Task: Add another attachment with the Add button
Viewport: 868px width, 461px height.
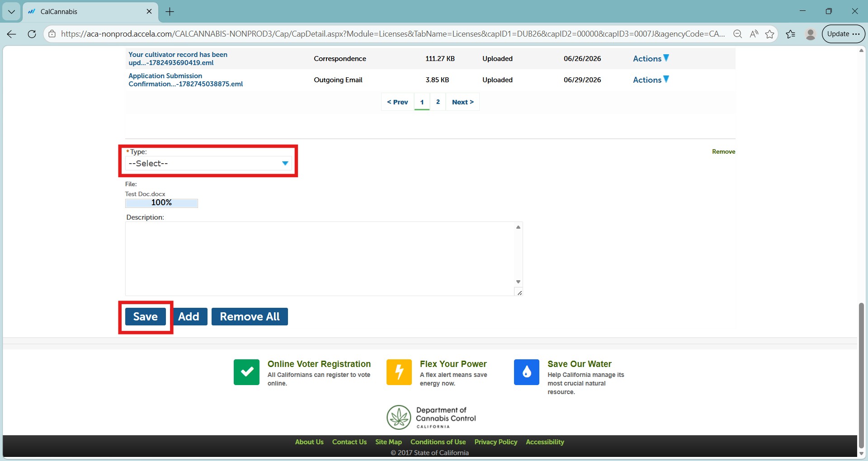Action: [x=189, y=316]
